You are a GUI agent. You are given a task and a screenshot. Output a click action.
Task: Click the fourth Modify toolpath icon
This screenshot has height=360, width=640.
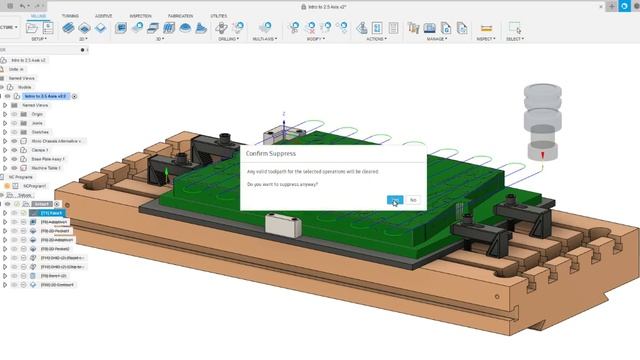tap(343, 28)
